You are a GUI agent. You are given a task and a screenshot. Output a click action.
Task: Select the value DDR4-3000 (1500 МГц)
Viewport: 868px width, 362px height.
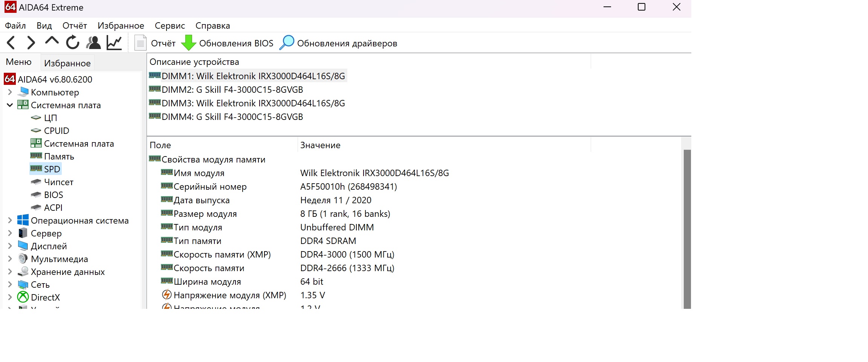[x=347, y=255]
